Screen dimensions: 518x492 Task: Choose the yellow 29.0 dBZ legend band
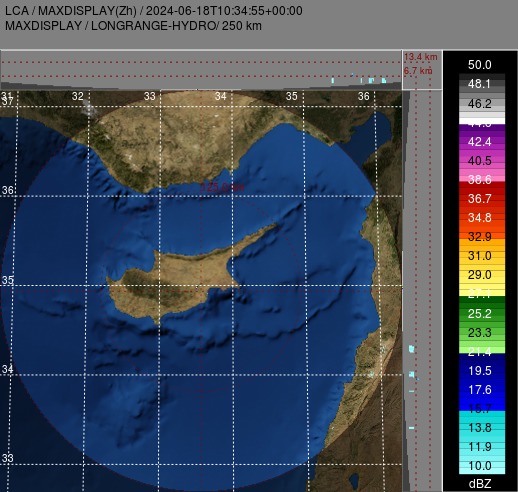pyautogui.click(x=482, y=275)
